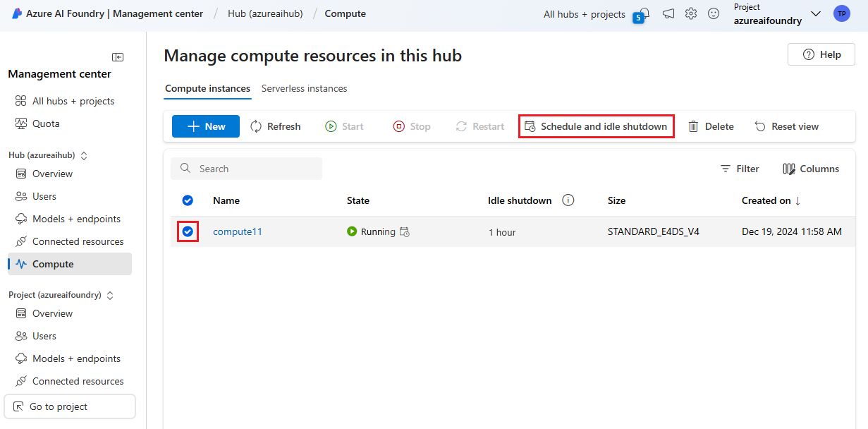Expand the Hub (azureaihub) switcher in sidebar
This screenshot has width=868, height=429.
point(84,155)
